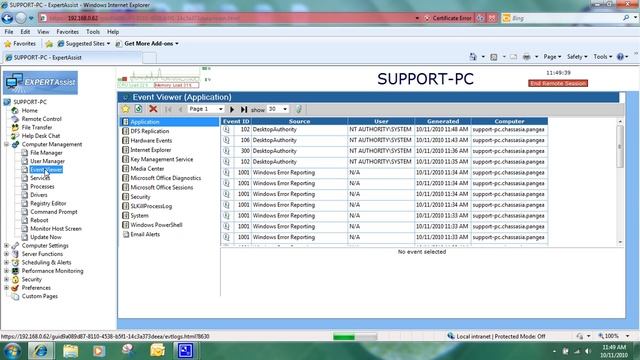Open the Security event log
Image resolution: width=640 pixels, height=360 pixels.
point(140,197)
